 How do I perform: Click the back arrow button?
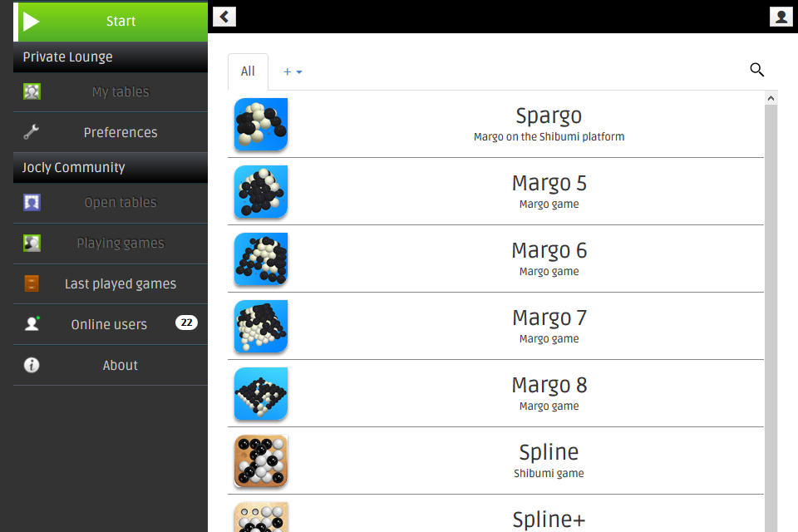(224, 17)
